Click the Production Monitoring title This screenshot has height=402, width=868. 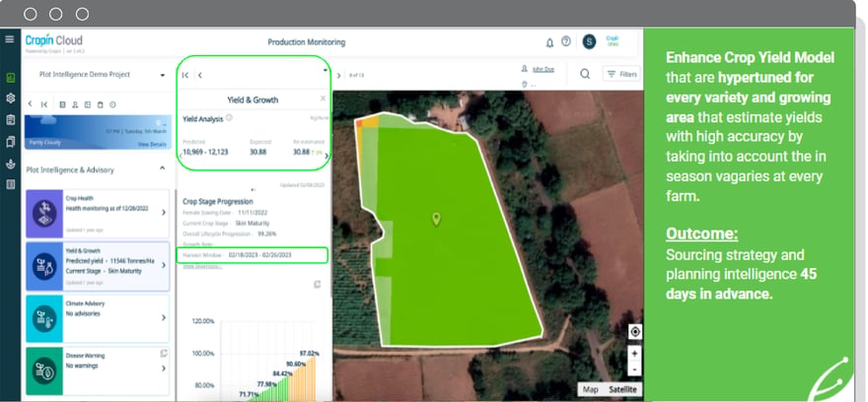[x=306, y=42]
